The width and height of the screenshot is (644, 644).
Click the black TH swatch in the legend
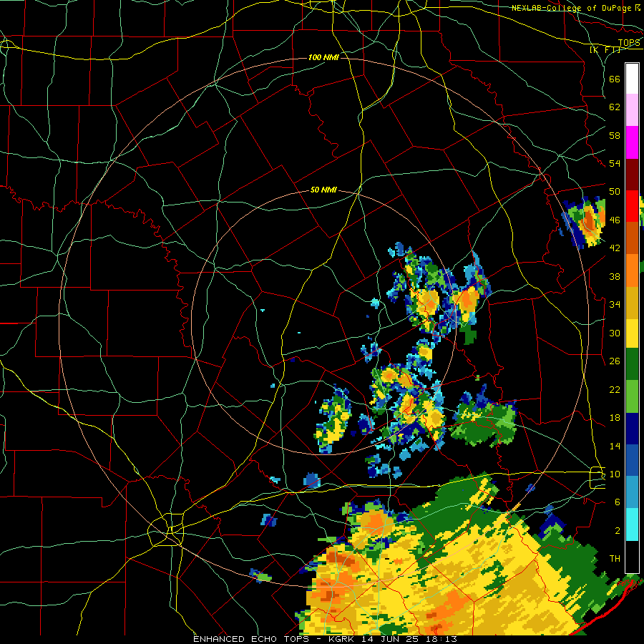click(x=632, y=557)
